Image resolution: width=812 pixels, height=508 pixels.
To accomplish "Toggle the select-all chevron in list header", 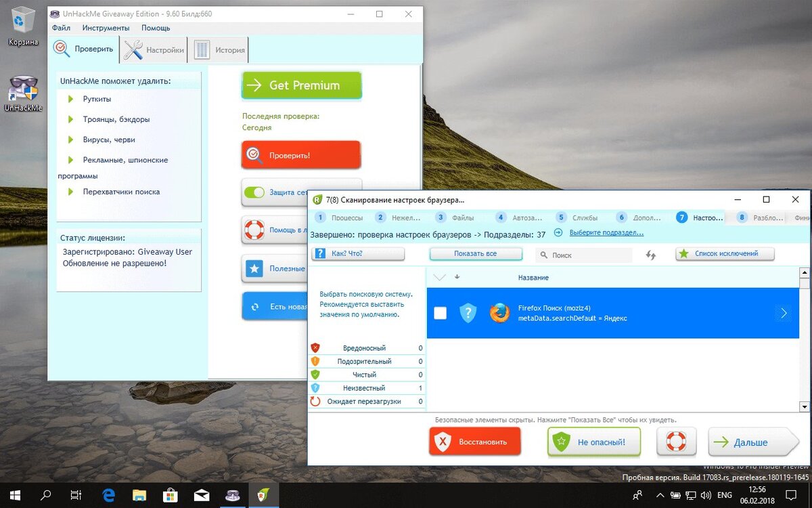I will coord(440,277).
